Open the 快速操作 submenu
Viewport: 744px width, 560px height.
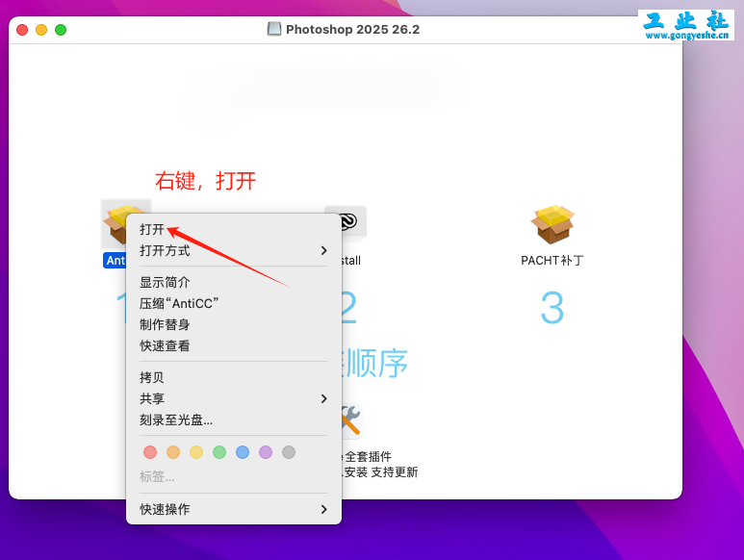tap(234, 509)
